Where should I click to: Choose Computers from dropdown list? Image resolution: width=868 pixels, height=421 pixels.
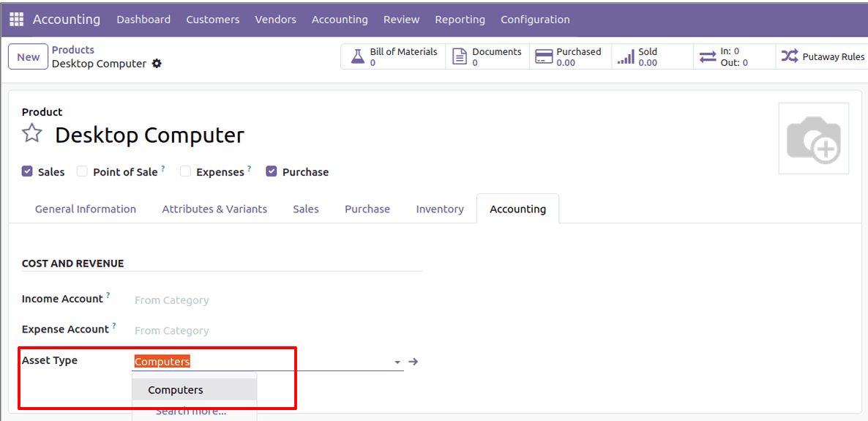(x=194, y=390)
